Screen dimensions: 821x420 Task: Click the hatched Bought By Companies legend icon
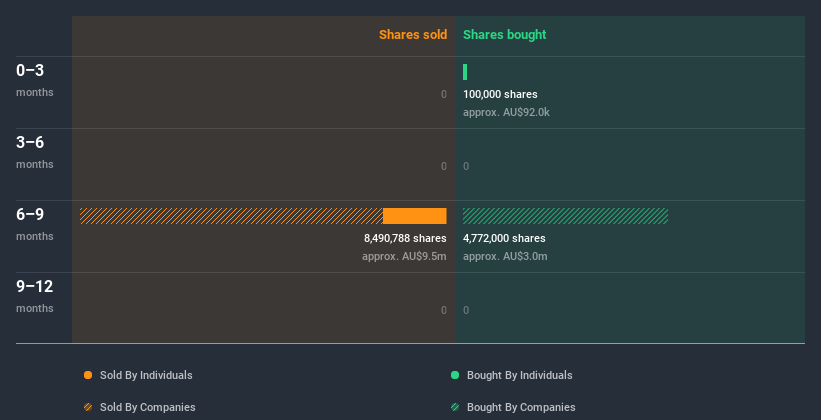(455, 407)
